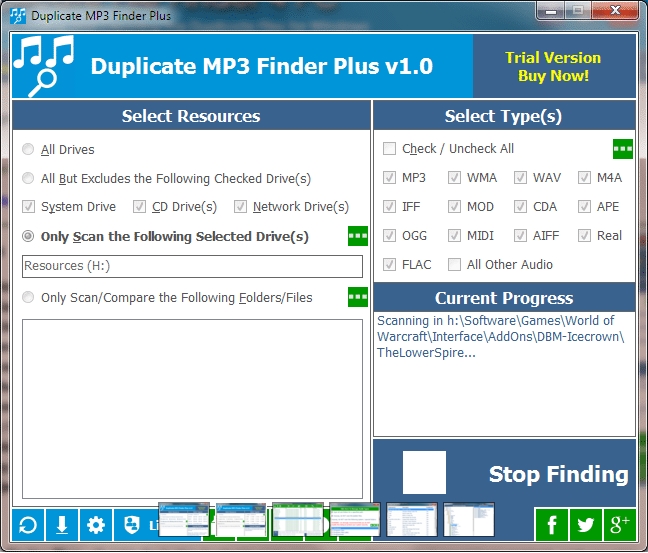Open the second screenshot thumbnail

click(x=241, y=519)
